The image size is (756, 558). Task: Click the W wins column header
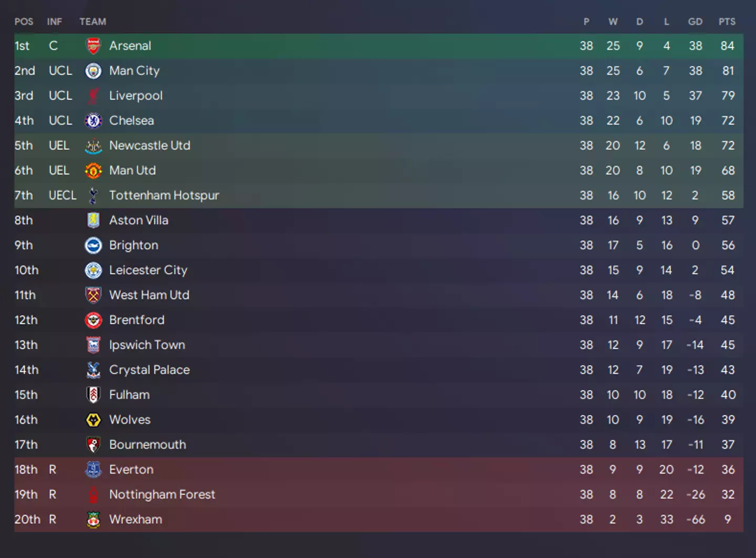(x=613, y=22)
